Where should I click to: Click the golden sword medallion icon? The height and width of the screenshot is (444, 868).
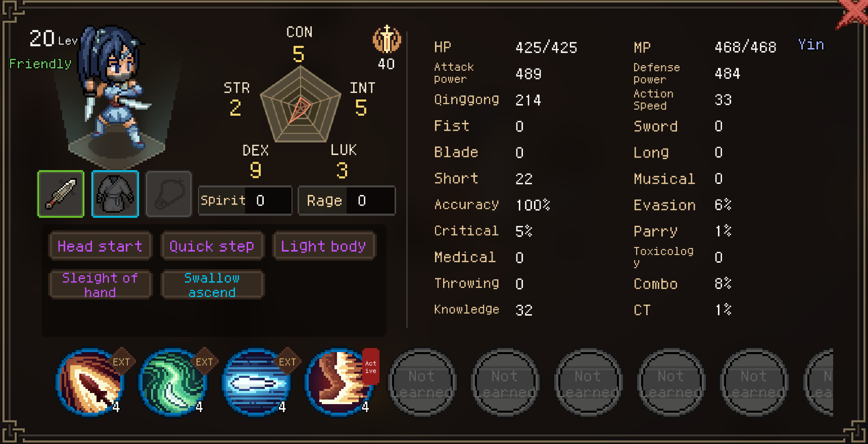coord(387,39)
